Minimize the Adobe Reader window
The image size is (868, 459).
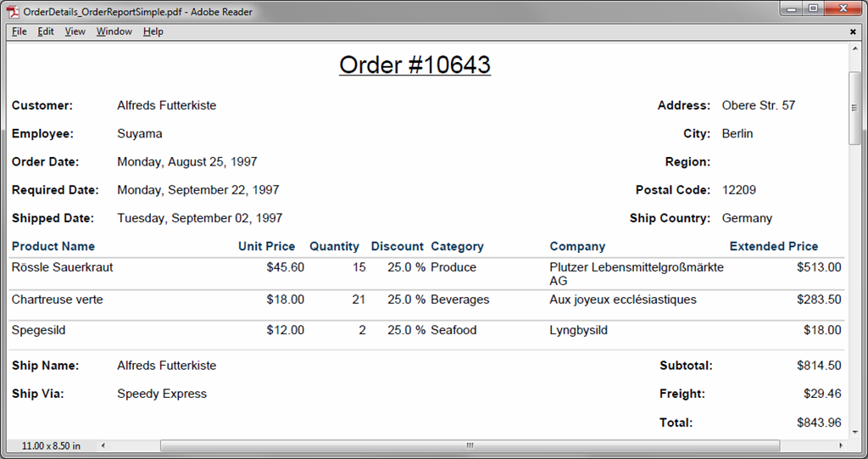coord(792,8)
